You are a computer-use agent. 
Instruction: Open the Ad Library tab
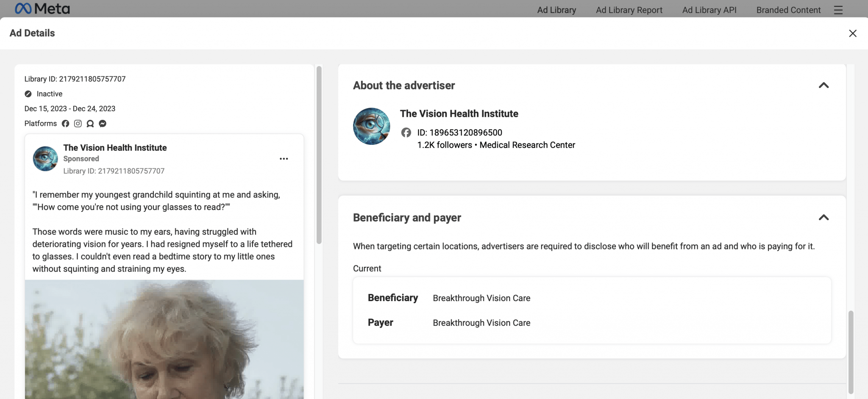pyautogui.click(x=556, y=10)
